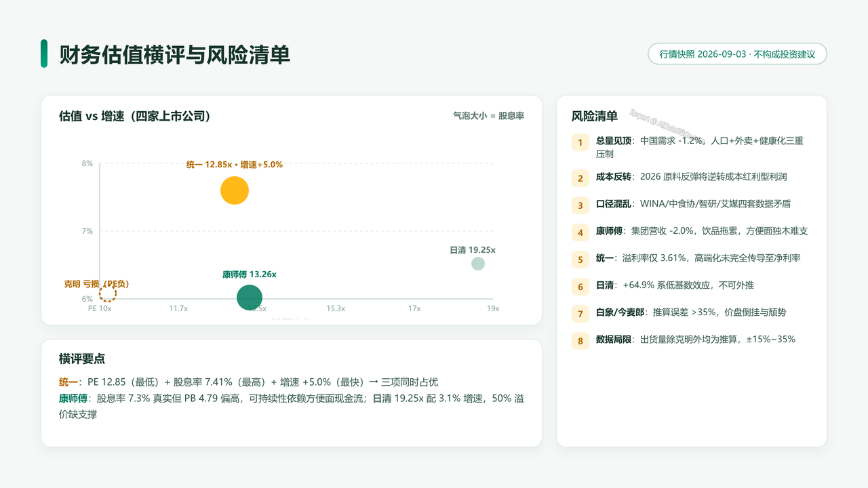Image resolution: width=868 pixels, height=488 pixels.
Task: Click the label 统一 12.85x · 增速+5.0%
Action: [x=235, y=164]
